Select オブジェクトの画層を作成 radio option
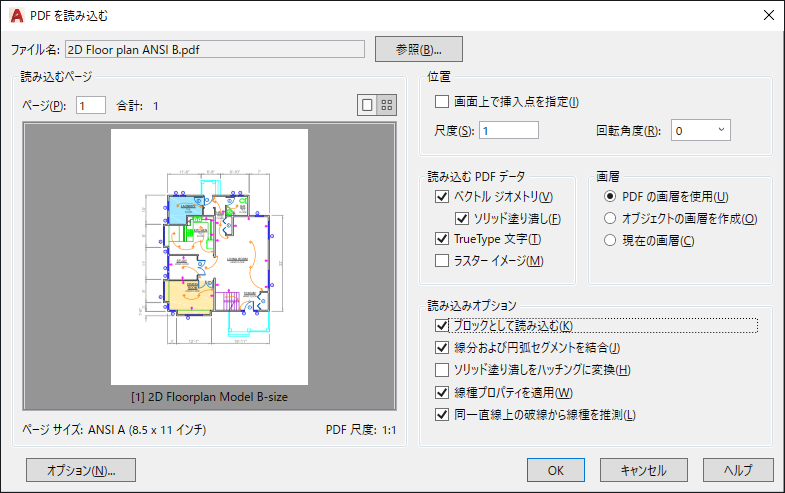This screenshot has height=493, width=785. pyautogui.click(x=610, y=218)
